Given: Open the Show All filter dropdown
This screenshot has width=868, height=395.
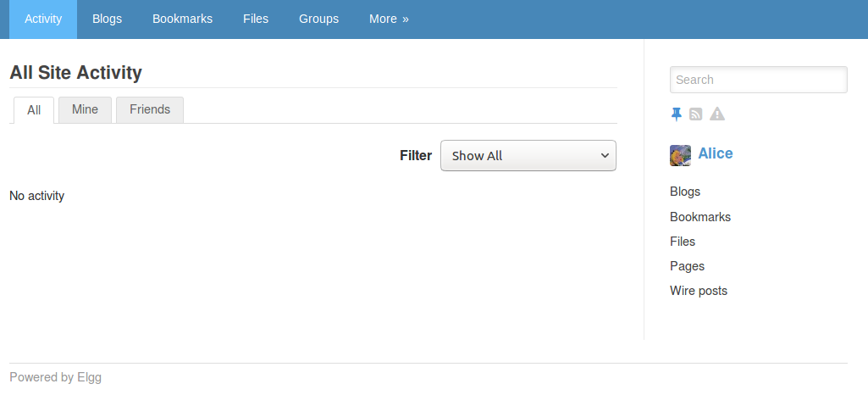Looking at the screenshot, I should [528, 156].
